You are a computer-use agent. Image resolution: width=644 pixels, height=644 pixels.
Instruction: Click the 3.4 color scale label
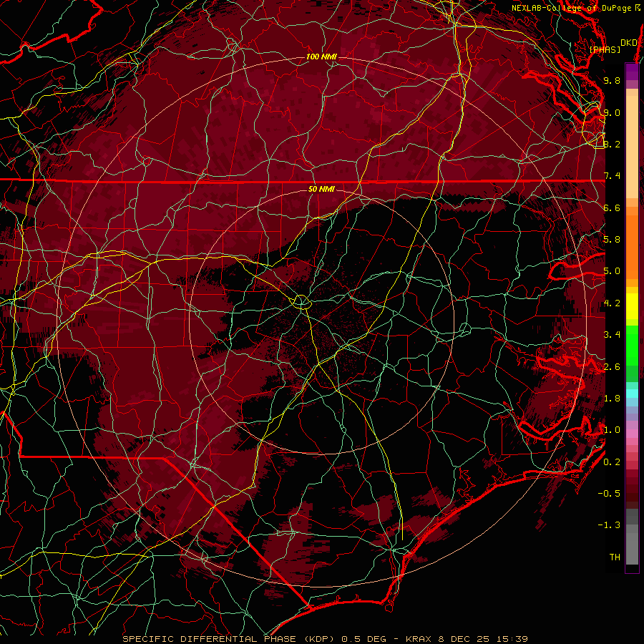pyautogui.click(x=612, y=335)
